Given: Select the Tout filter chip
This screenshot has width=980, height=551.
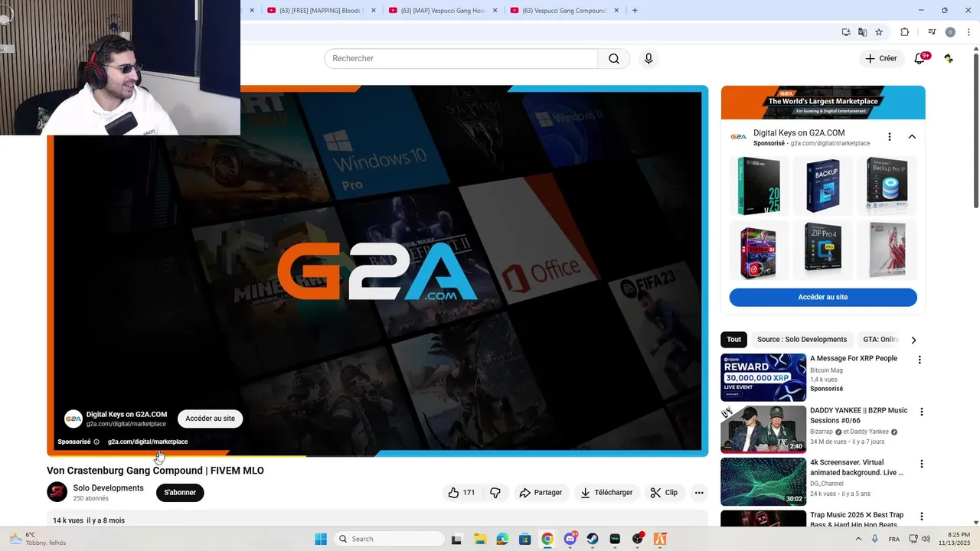Looking at the screenshot, I should pos(733,340).
